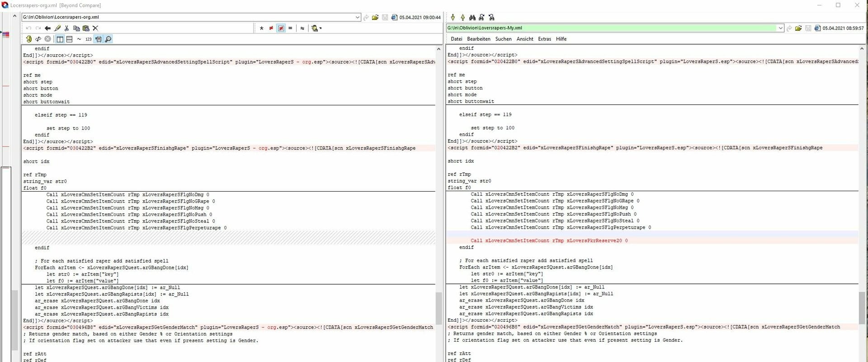Go to next difference with down arrow
The width and height of the screenshot is (868, 362).
point(453,17)
